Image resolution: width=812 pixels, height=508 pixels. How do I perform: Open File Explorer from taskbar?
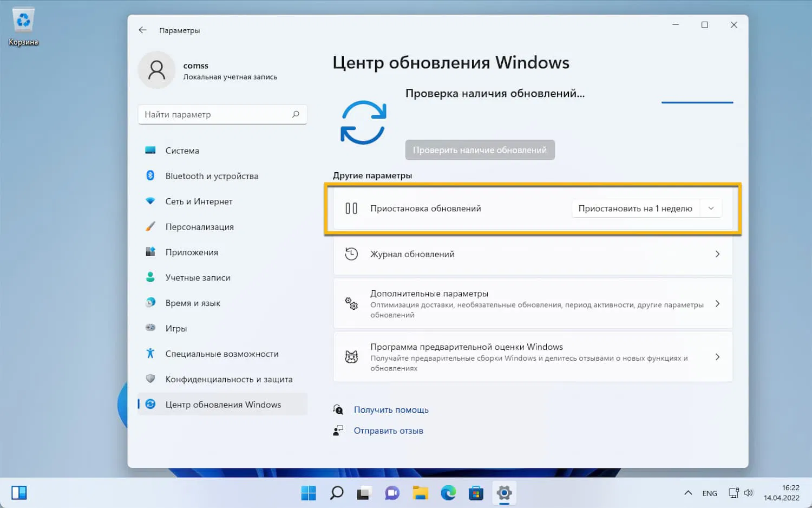coord(420,493)
